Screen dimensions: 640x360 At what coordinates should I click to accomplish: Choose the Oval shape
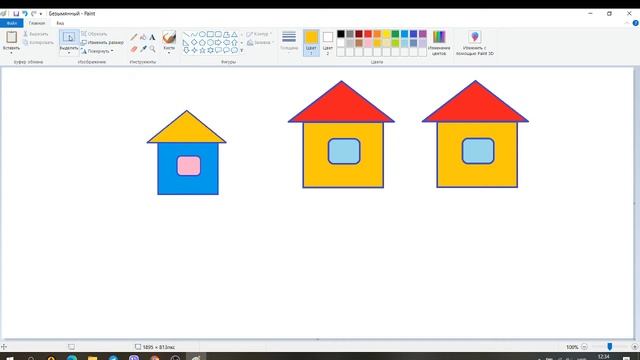(x=202, y=34)
